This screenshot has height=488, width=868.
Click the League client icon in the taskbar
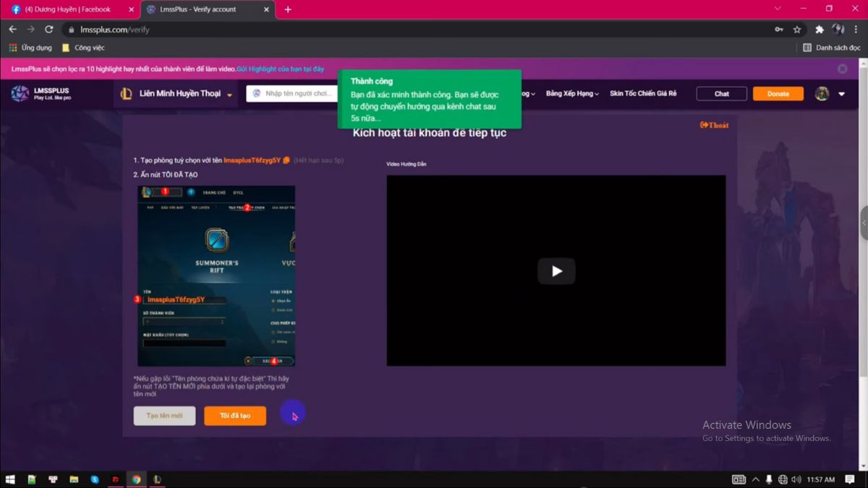click(157, 479)
